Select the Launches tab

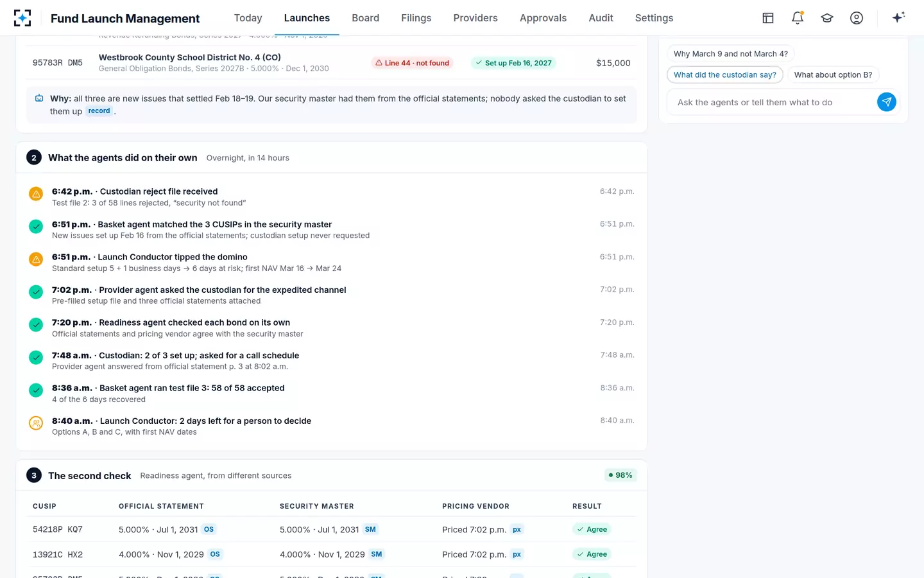[x=307, y=18]
